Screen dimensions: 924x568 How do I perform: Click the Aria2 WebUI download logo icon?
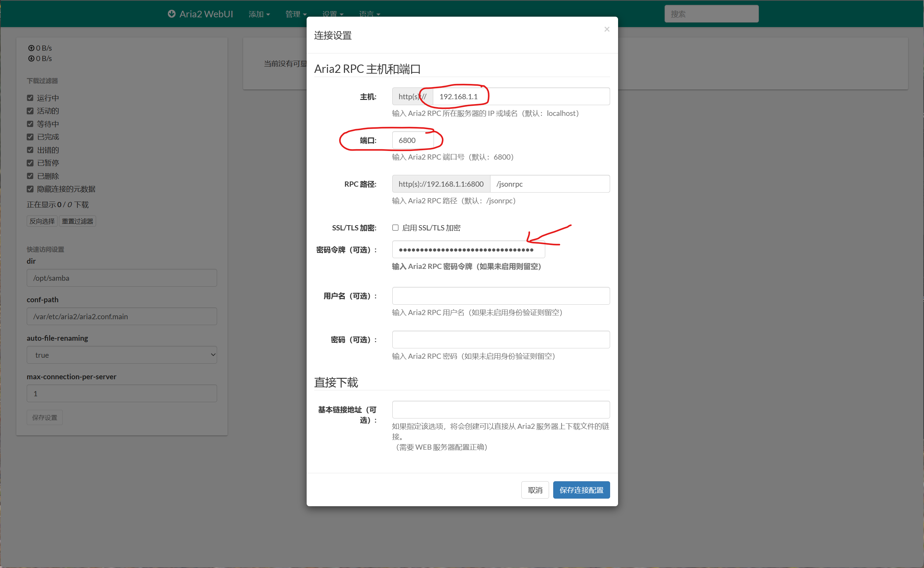click(x=172, y=14)
